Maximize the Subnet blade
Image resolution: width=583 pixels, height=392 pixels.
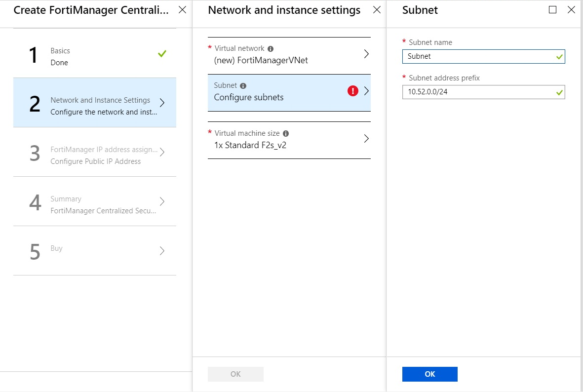552,10
